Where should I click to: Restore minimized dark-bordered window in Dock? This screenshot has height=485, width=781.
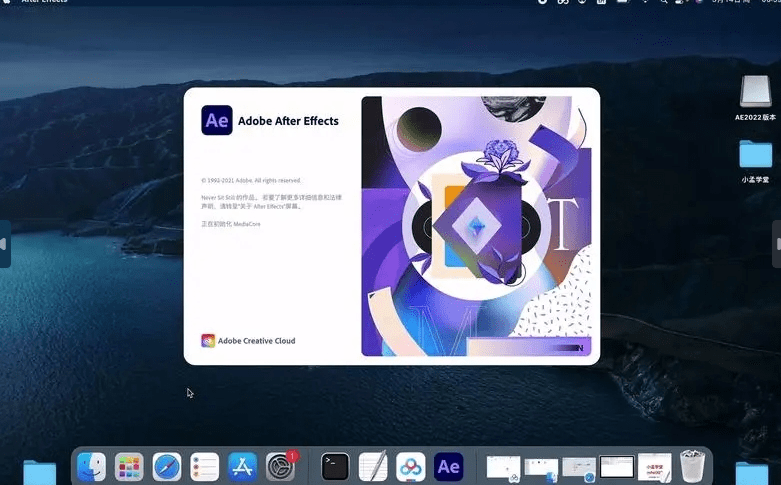[617, 467]
